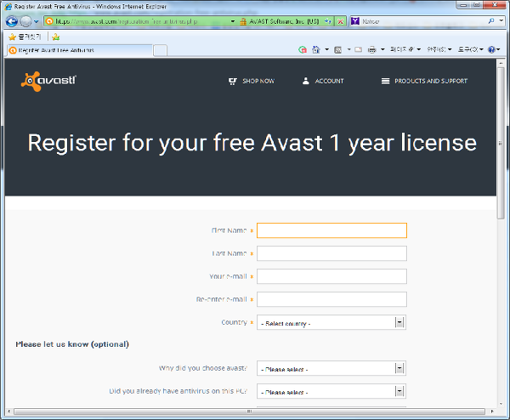
Task: Open AVAST Software certificate identity label
Action: (284, 21)
